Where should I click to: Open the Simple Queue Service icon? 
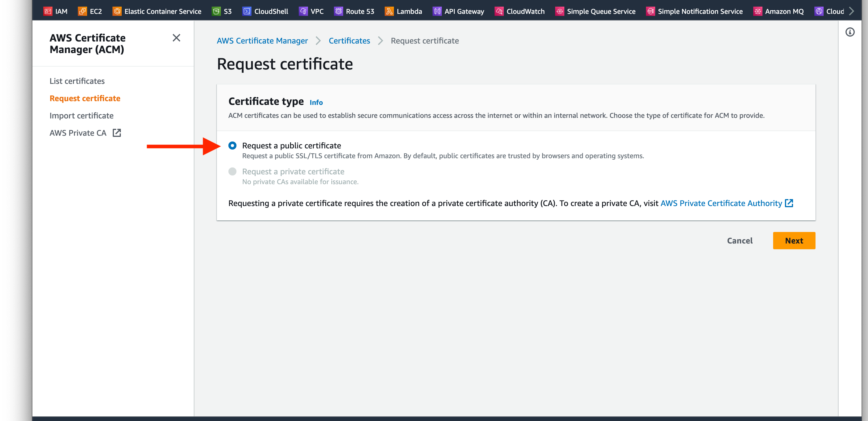tap(559, 11)
